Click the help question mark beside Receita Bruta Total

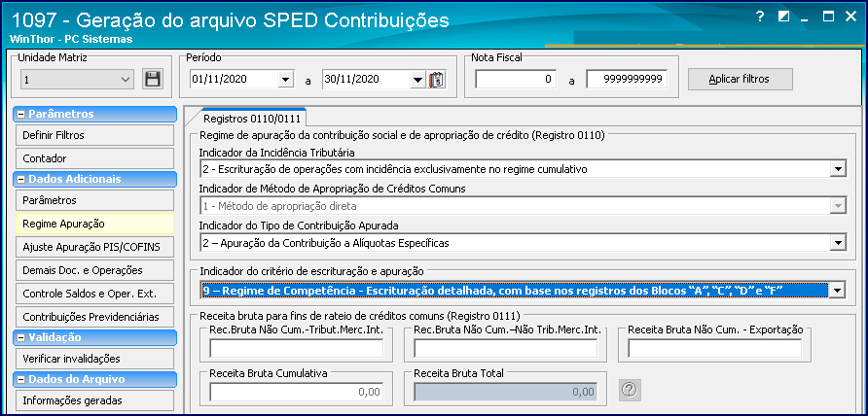[x=630, y=390]
